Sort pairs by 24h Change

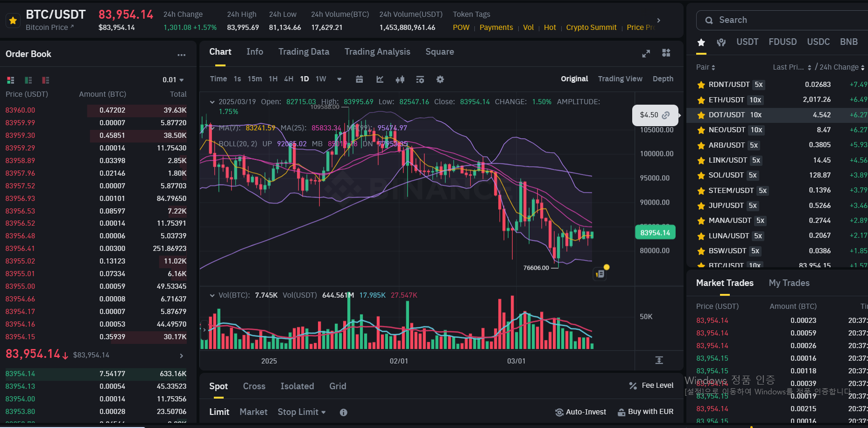point(842,67)
